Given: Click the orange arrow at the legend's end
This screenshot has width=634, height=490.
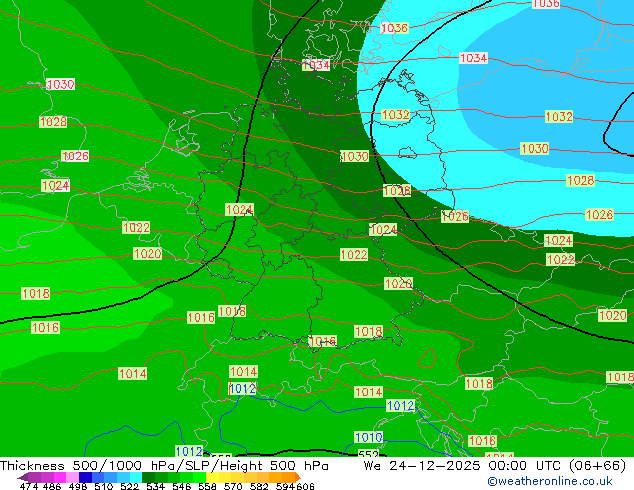Looking at the screenshot, I should pyautogui.click(x=298, y=477).
